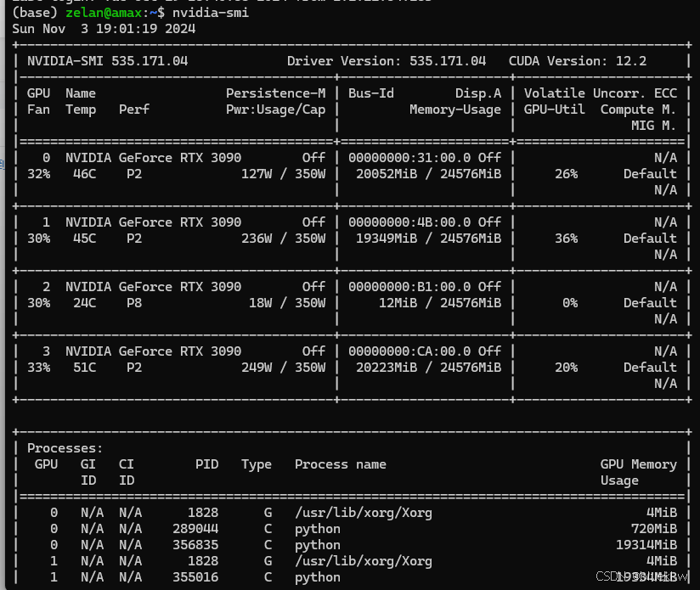Click GPU 3 temperature value 51C

[85, 368]
